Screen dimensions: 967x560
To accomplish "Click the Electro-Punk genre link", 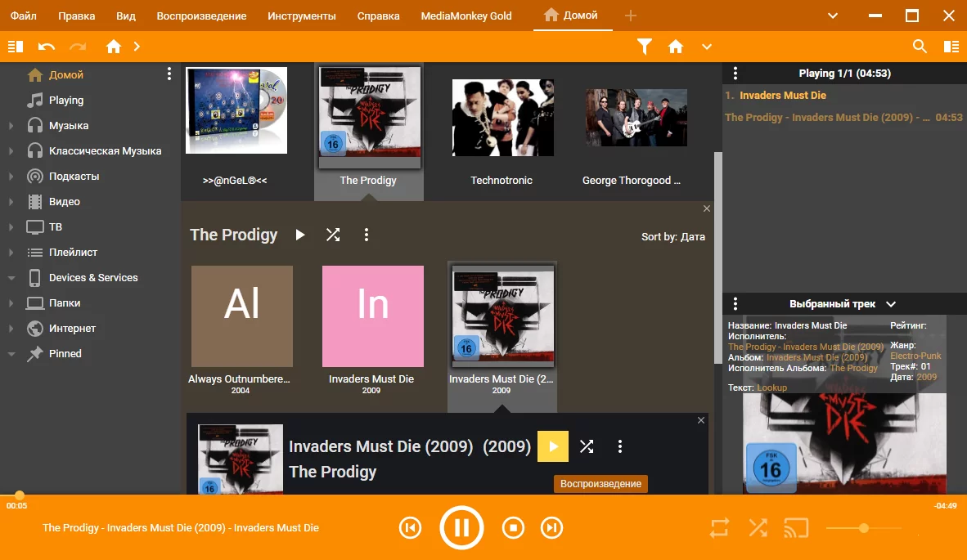I will point(915,356).
